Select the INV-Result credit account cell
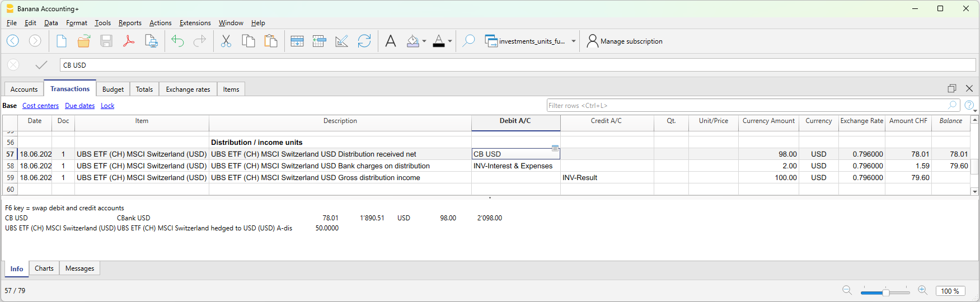 pos(607,178)
